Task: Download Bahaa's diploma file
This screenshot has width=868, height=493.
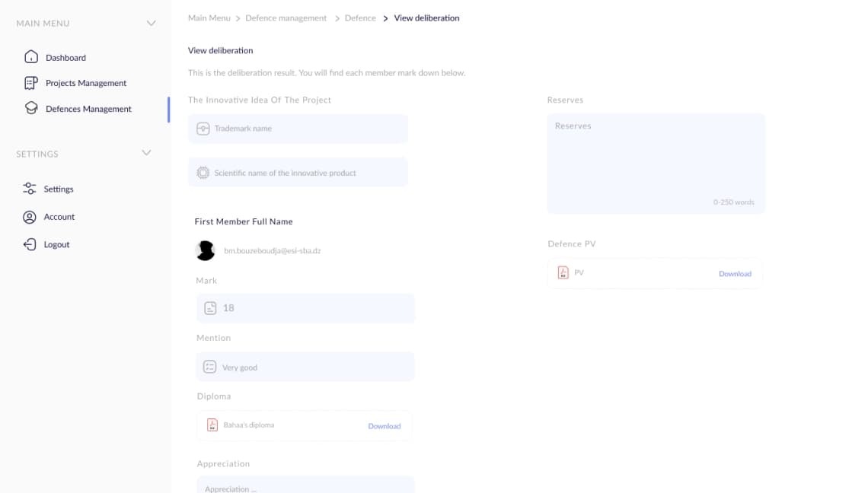Action: tap(385, 426)
